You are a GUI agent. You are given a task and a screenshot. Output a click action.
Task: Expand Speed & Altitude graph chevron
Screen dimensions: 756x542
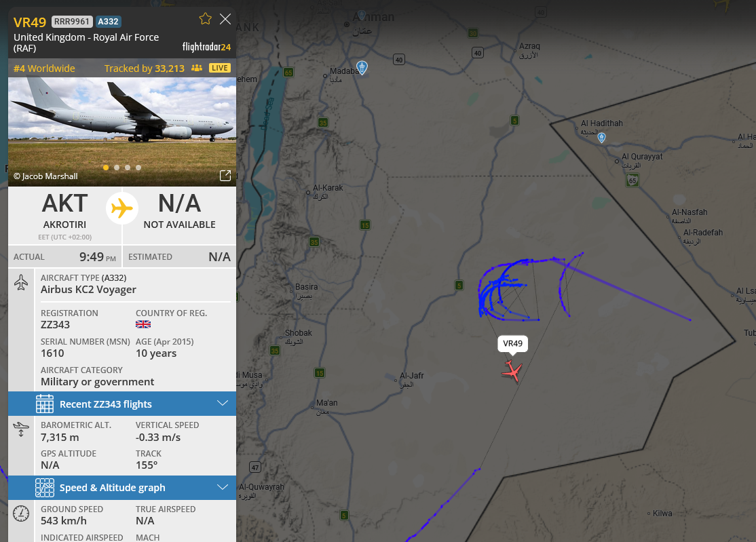pyautogui.click(x=223, y=487)
